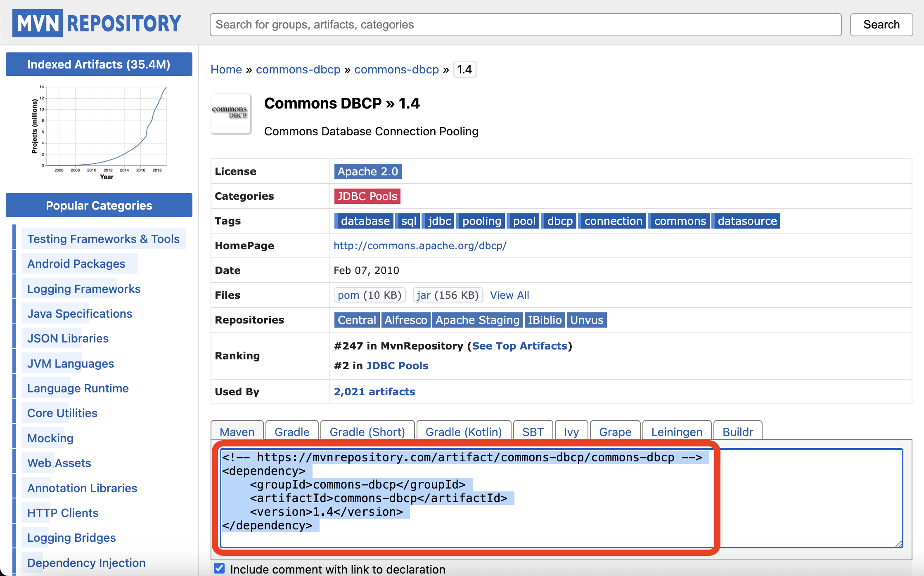
Task: Click the Apache 2.0 license badge
Action: pyautogui.click(x=367, y=171)
